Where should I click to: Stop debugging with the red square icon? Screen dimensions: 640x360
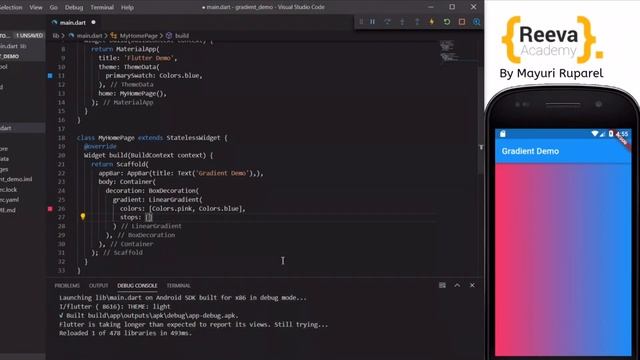462,22
